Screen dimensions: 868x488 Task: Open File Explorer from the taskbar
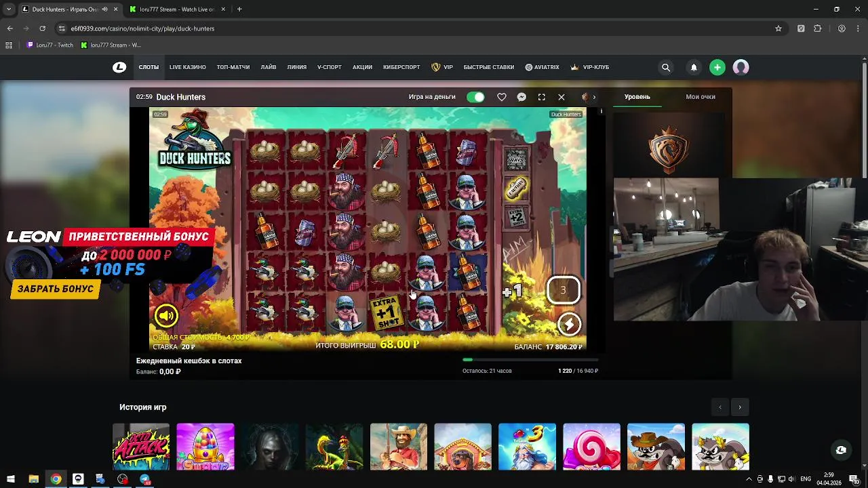(x=33, y=479)
